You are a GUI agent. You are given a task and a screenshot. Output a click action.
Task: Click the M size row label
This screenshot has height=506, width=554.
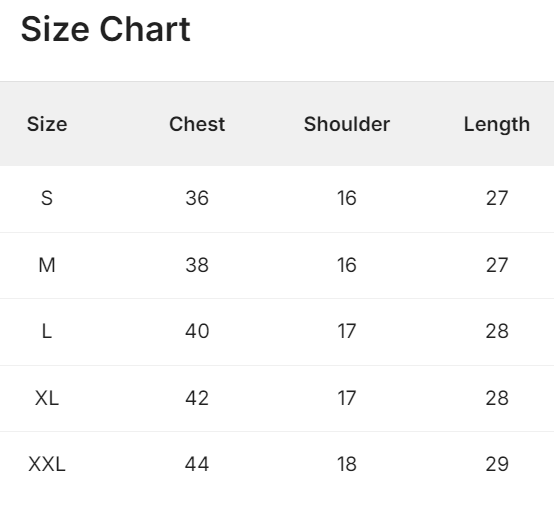pos(47,265)
